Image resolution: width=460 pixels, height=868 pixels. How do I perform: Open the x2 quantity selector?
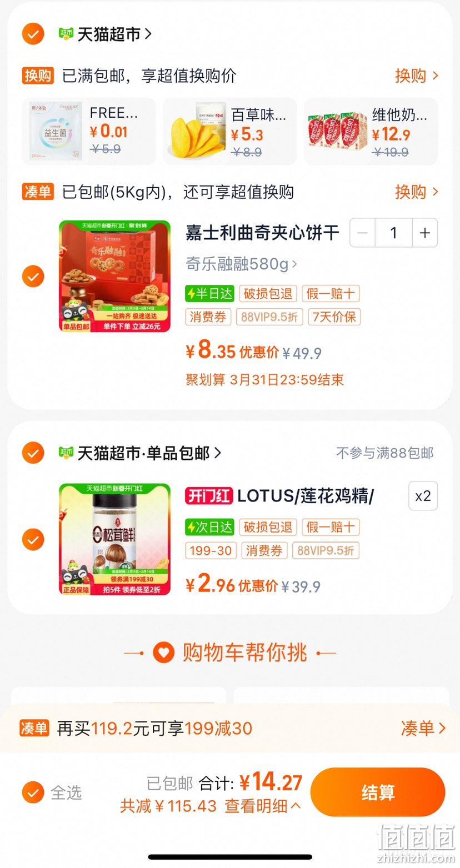point(423,496)
